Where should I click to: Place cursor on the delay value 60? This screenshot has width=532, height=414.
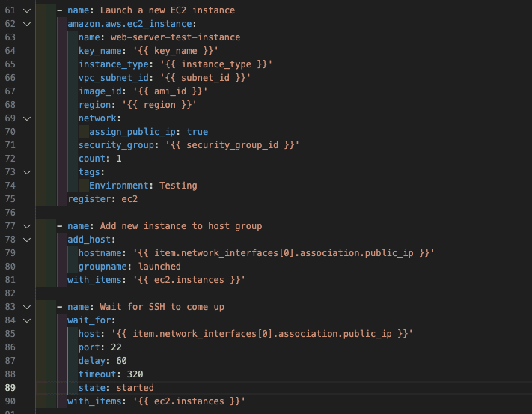[x=121, y=361]
